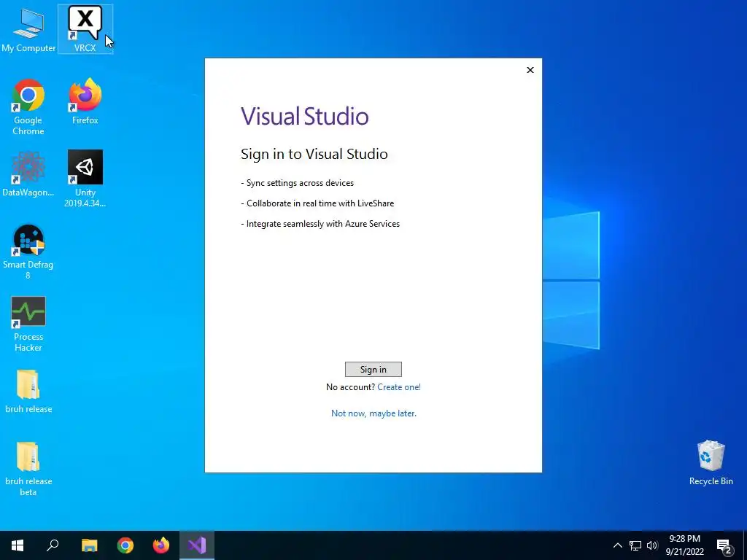Viewport: 747px width, 560px height.
Task: Open Process Hacker desktop shortcut
Action: (x=28, y=324)
